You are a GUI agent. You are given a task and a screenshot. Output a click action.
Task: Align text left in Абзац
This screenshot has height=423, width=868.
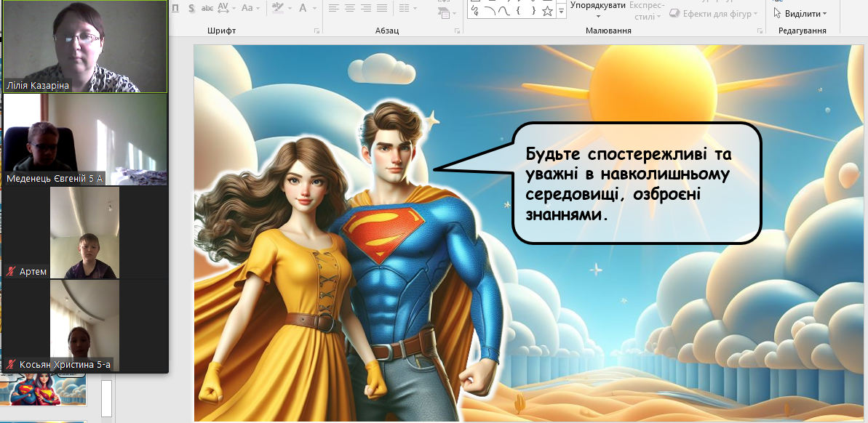point(333,8)
